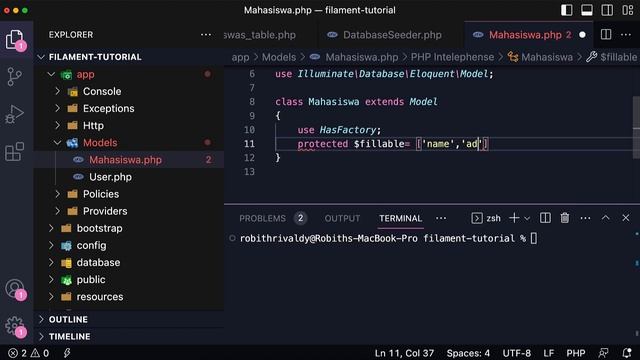Split the editor to the right
Screen dimensions: 640x360
tap(606, 35)
